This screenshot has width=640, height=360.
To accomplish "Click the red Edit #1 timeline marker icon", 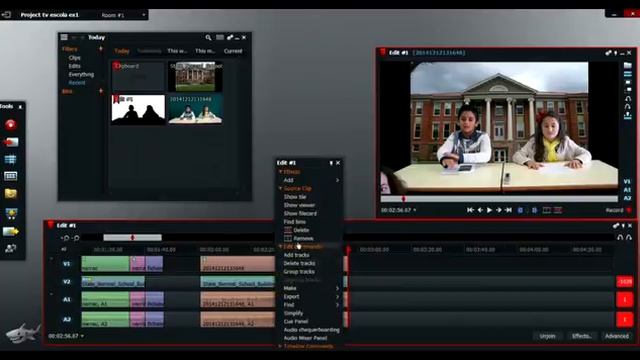I will pyautogui.click(x=51, y=225).
